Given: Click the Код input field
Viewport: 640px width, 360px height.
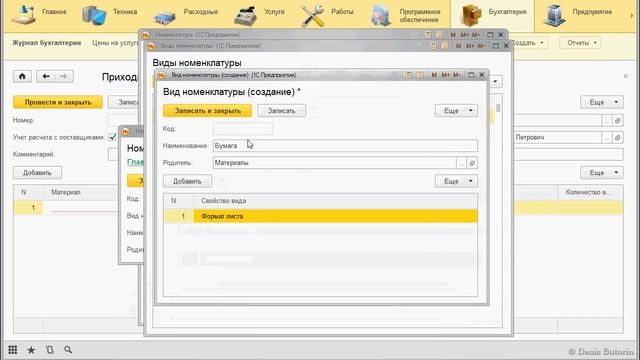Looking at the screenshot, I should pyautogui.click(x=242, y=129).
